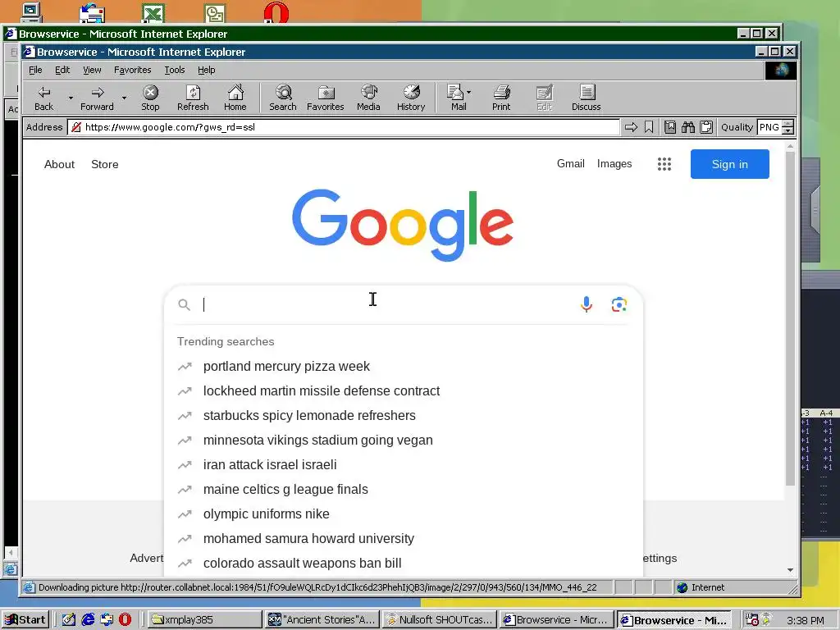The height and width of the screenshot is (630, 840).
Task: Switch to "Ancient Stories" taskbar button
Action: click(322, 620)
